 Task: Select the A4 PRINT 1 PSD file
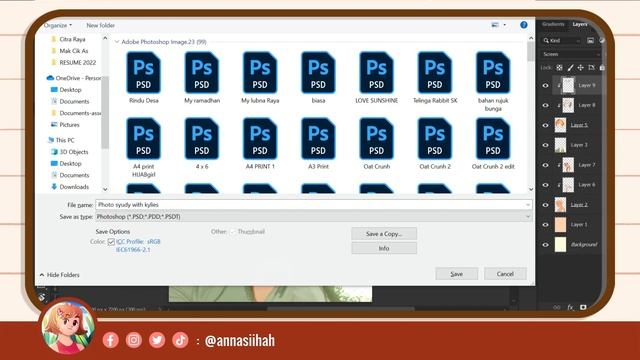(260, 144)
